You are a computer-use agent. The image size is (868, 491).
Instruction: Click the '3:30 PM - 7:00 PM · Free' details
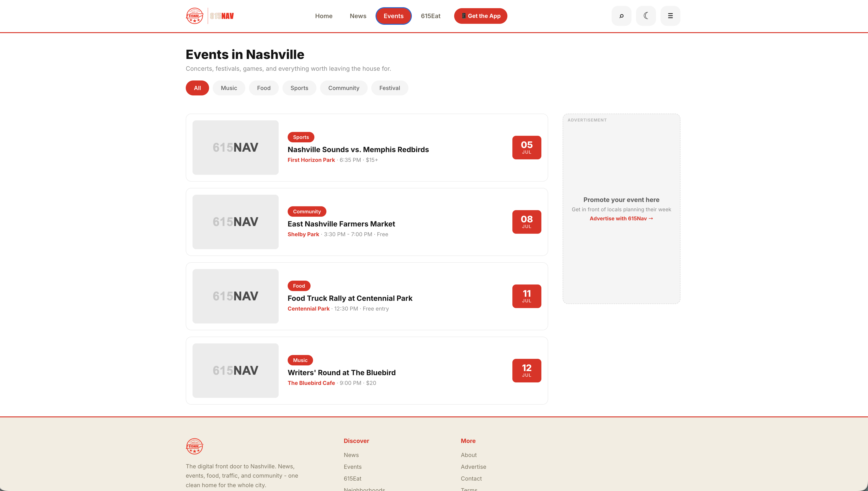coord(356,234)
